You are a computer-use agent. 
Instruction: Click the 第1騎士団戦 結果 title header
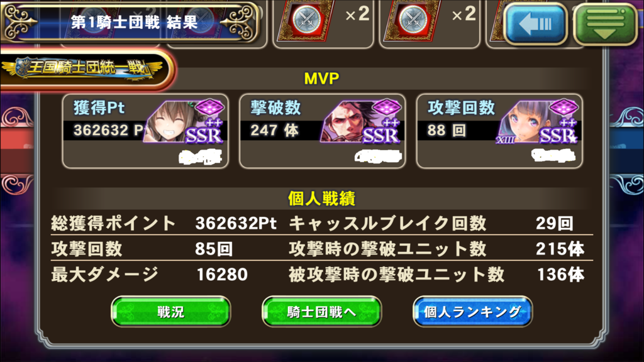pos(131,22)
